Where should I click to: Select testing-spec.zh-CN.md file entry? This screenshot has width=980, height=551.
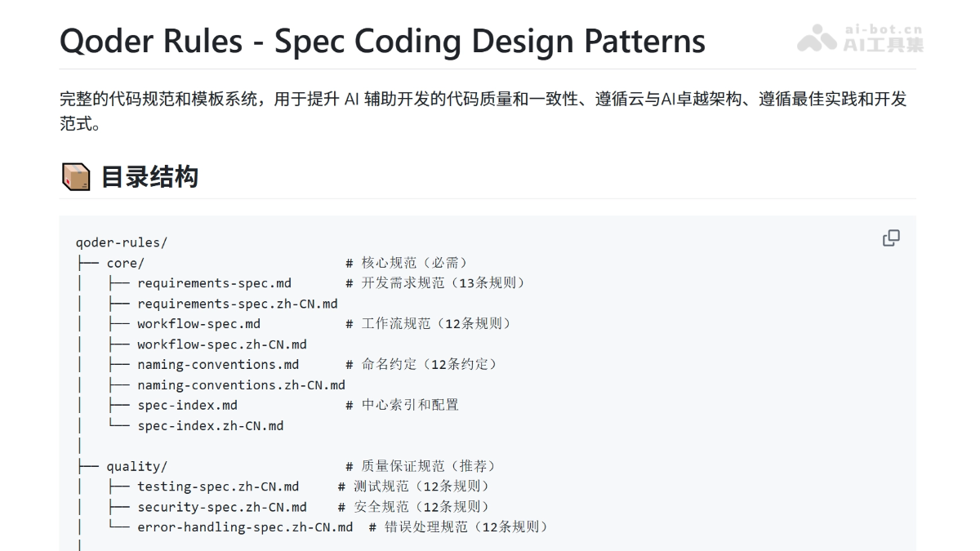coord(218,487)
